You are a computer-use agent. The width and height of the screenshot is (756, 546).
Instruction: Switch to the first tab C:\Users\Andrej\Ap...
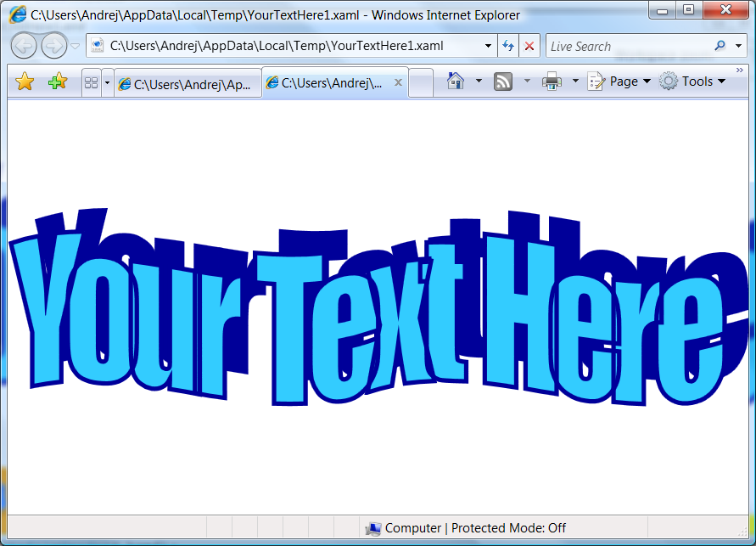[188, 84]
